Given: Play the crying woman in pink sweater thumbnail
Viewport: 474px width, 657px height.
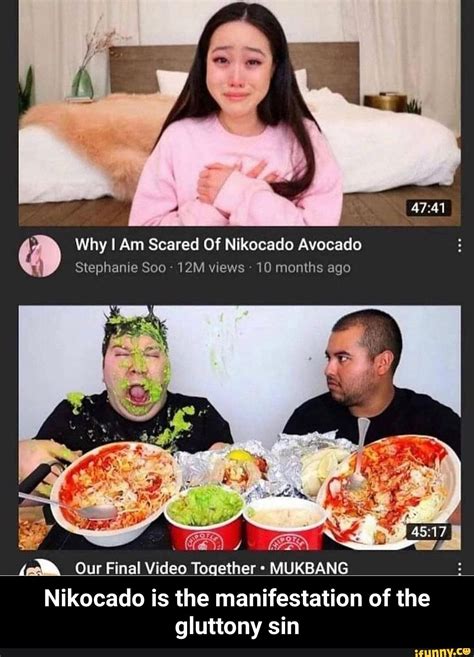Looking at the screenshot, I should coord(240,113).
